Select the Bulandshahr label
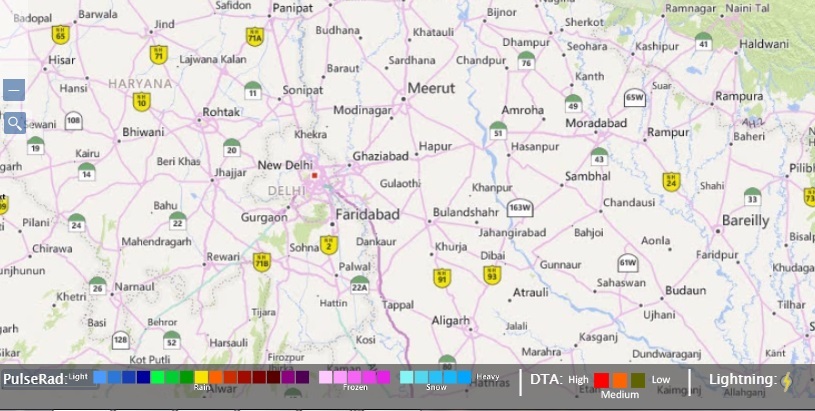815x411 pixels. [466, 212]
